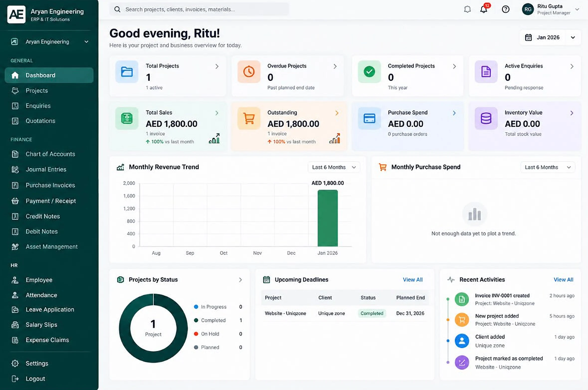
Task: Expand the Aryan Engineering company selector
Action: [50, 42]
